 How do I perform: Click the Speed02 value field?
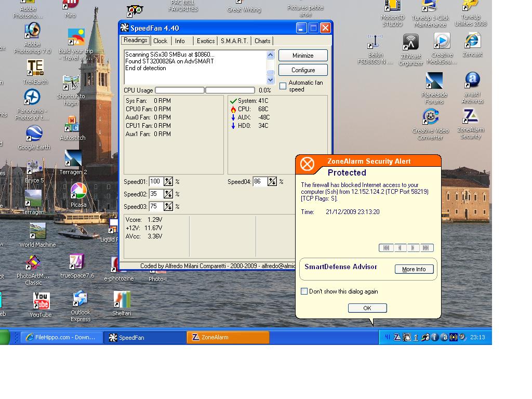156,194
